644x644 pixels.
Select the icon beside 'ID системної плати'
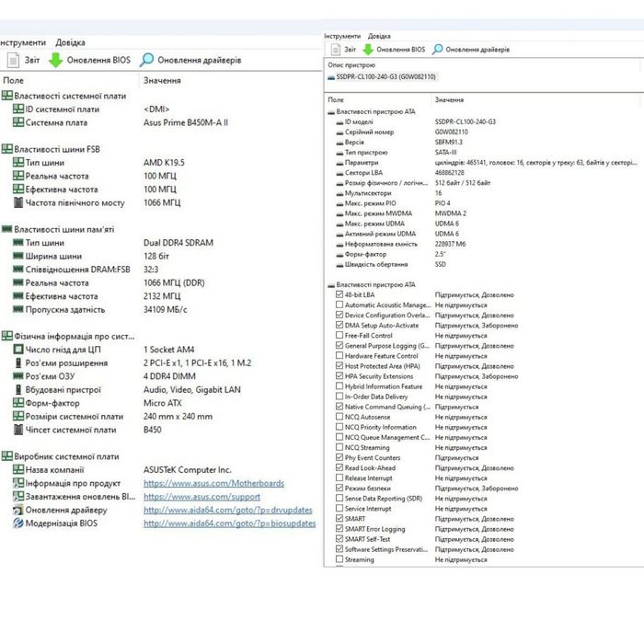[x=18, y=109]
